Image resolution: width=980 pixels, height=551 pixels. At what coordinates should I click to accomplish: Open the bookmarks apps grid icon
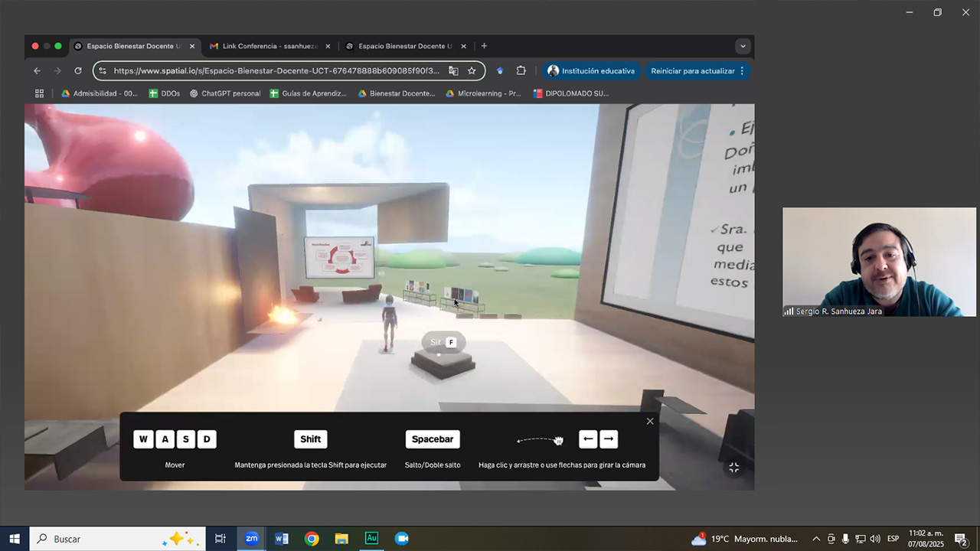(x=40, y=93)
